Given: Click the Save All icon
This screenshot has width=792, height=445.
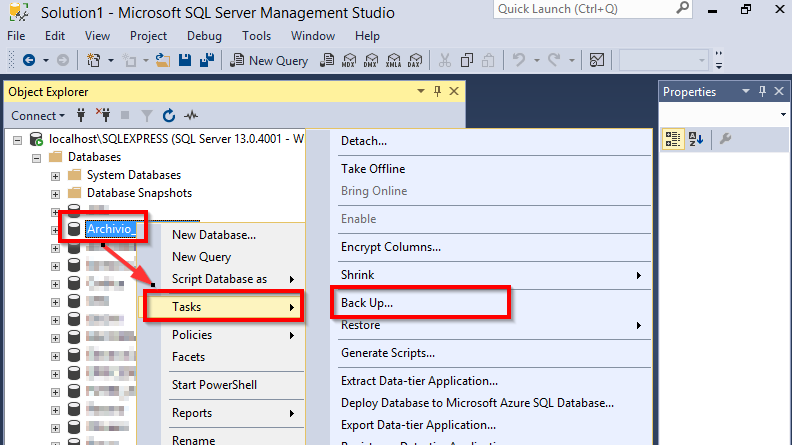Looking at the screenshot, I should pyautogui.click(x=207, y=61).
